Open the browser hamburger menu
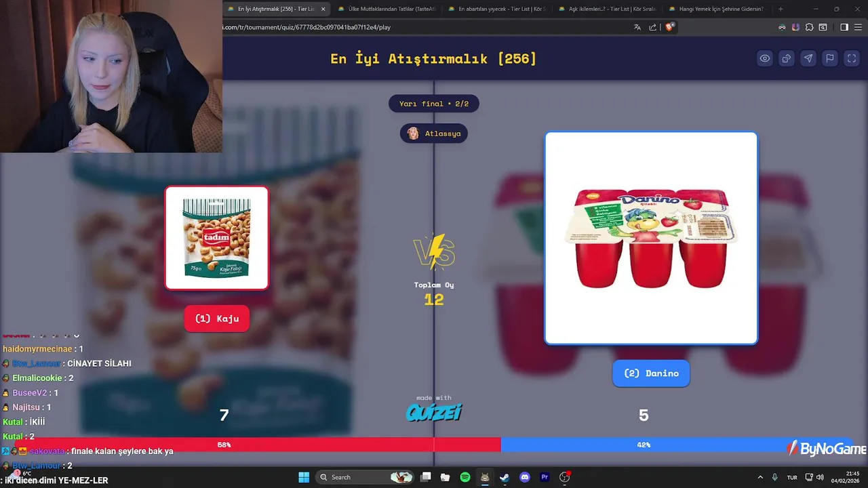 pos(858,27)
